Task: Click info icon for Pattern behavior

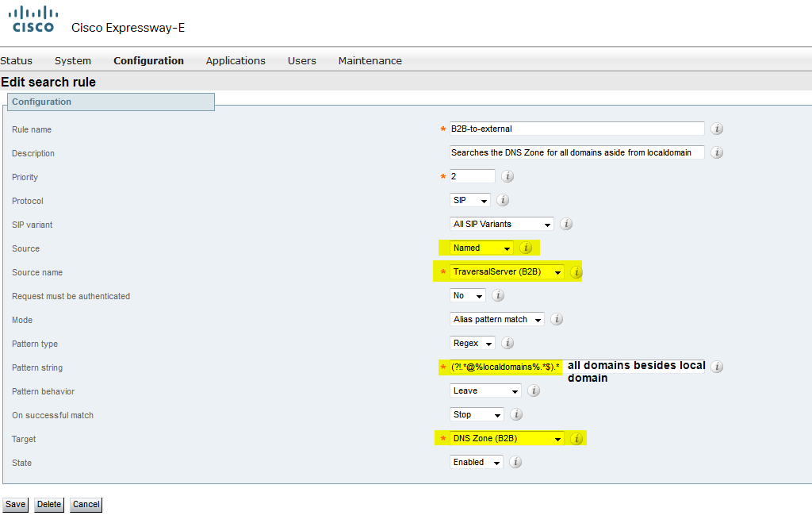Action: pos(534,390)
